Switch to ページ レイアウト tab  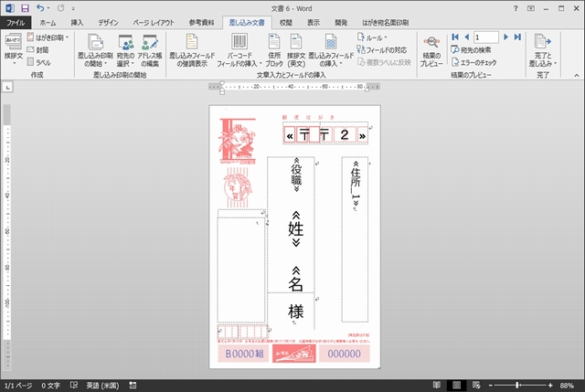154,23
